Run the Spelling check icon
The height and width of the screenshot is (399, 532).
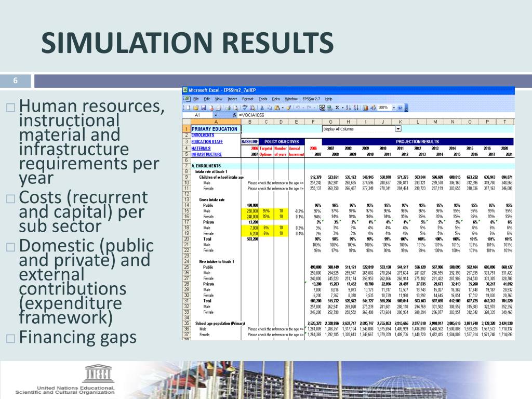[245, 108]
